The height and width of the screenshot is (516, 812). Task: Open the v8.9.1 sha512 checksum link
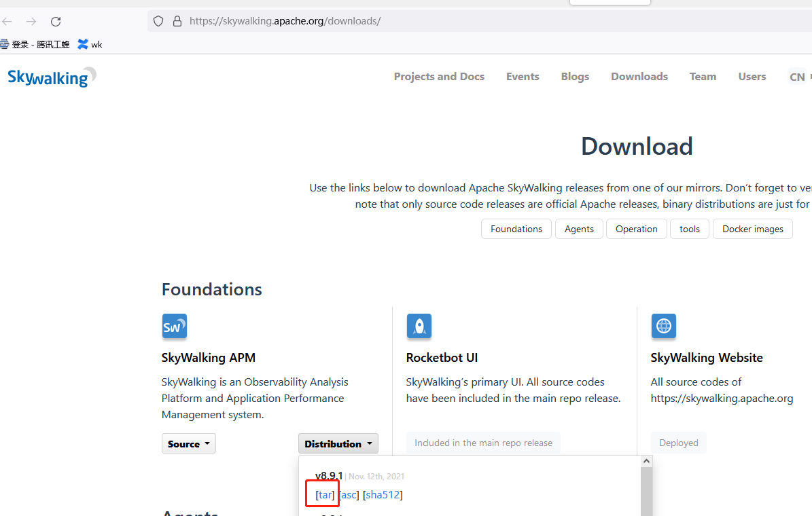coord(383,495)
